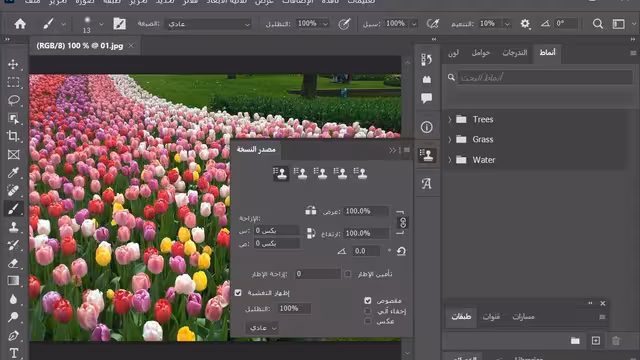
Task: Select the Gradient tool
Action: [x=13, y=281]
